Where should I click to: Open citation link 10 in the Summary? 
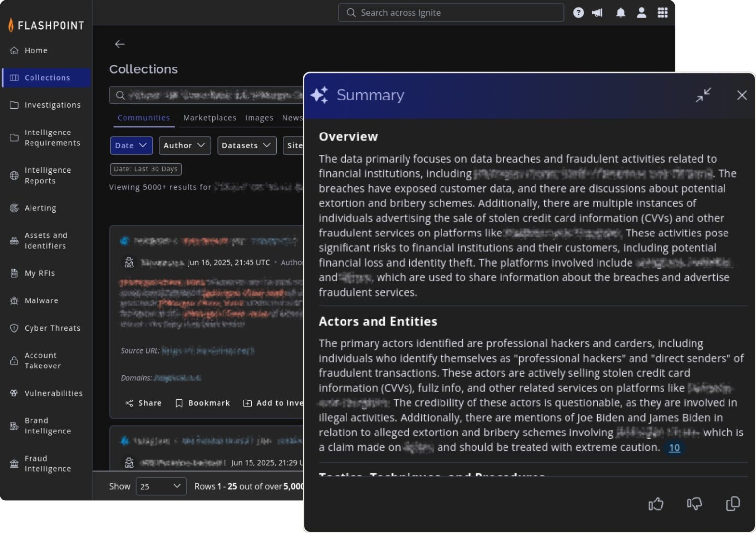click(x=674, y=448)
